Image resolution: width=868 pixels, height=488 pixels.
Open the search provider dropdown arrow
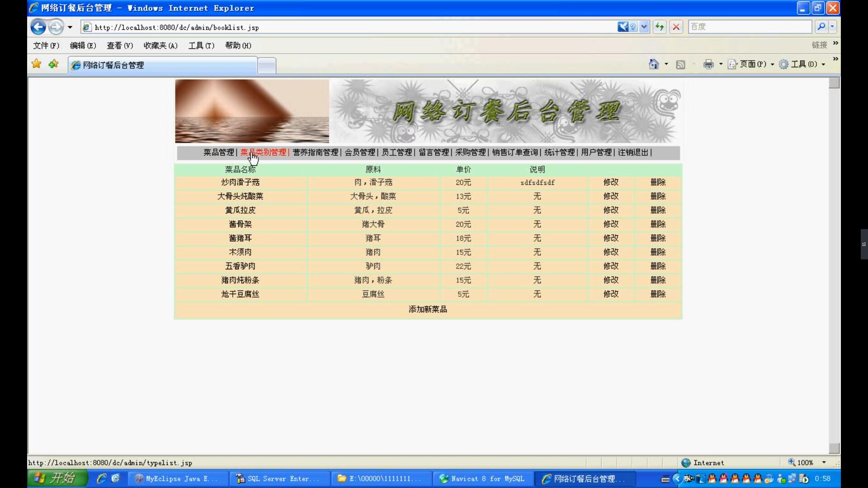tap(832, 27)
